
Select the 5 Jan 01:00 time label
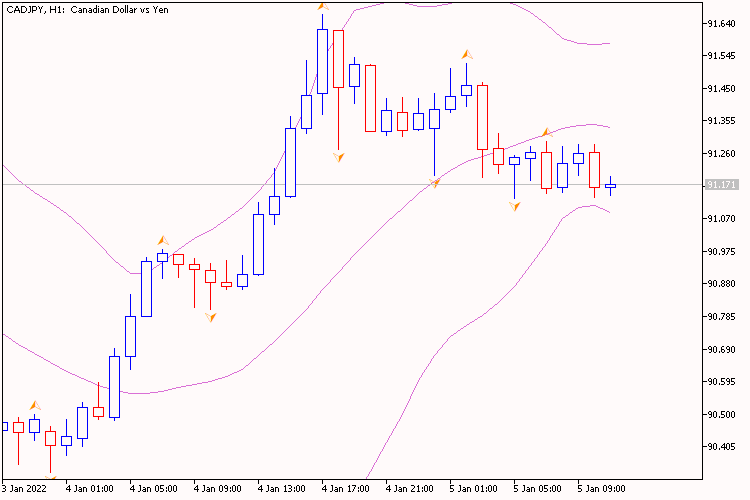pyautogui.click(x=474, y=489)
